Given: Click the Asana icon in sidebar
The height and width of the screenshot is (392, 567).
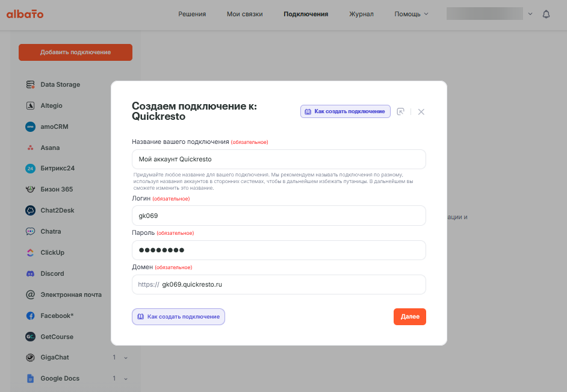Looking at the screenshot, I should click(30, 148).
